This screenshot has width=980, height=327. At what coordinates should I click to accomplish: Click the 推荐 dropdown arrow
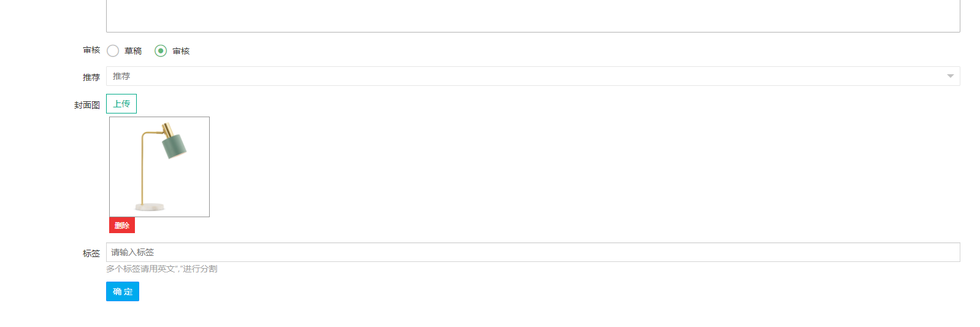(951, 76)
